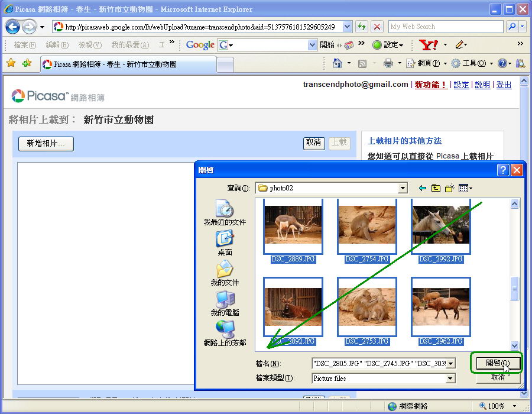Click the 新增相片 button
The image size is (532, 414).
[x=46, y=144]
